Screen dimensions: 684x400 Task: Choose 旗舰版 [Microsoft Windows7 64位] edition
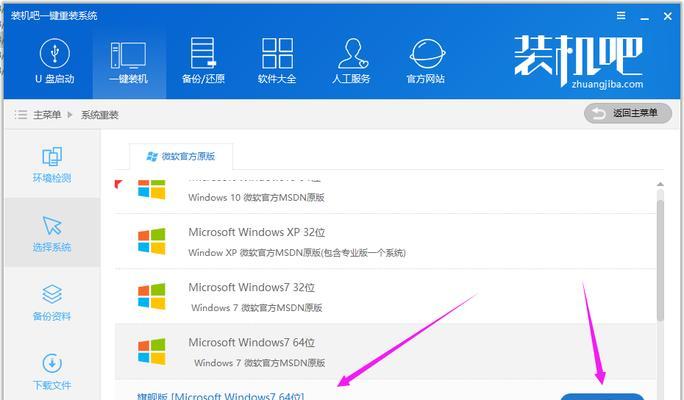pos(220,396)
